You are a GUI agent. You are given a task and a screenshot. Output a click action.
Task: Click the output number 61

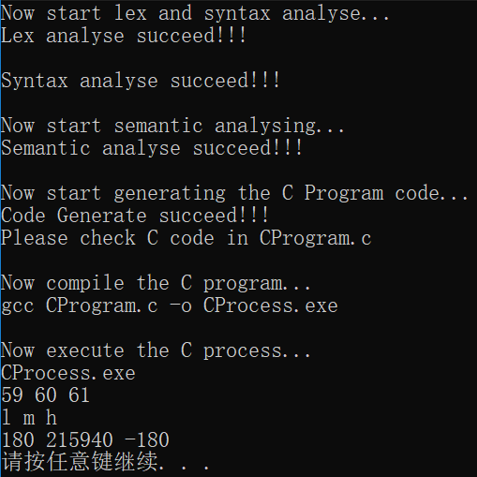[79, 396]
